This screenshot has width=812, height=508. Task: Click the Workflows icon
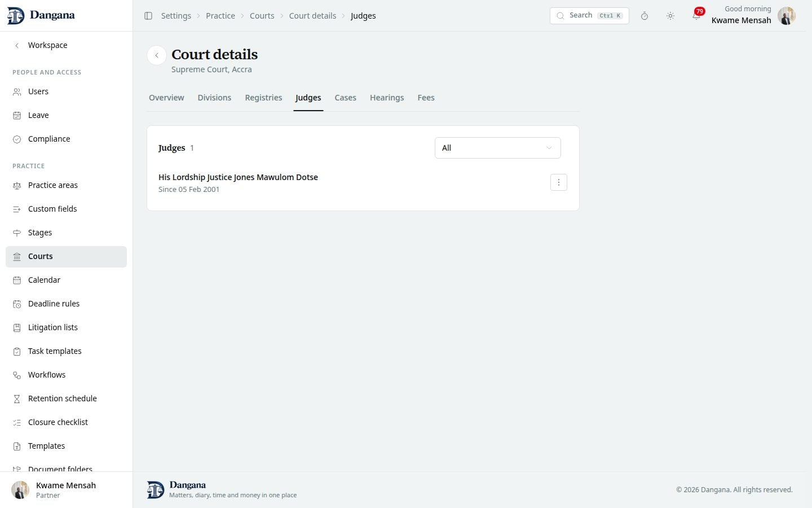(17, 375)
